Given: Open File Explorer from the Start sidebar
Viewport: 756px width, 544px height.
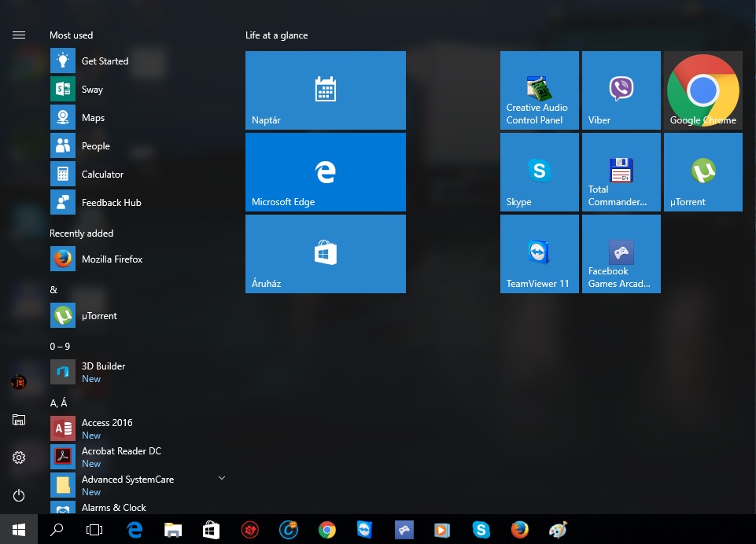Looking at the screenshot, I should (x=19, y=420).
